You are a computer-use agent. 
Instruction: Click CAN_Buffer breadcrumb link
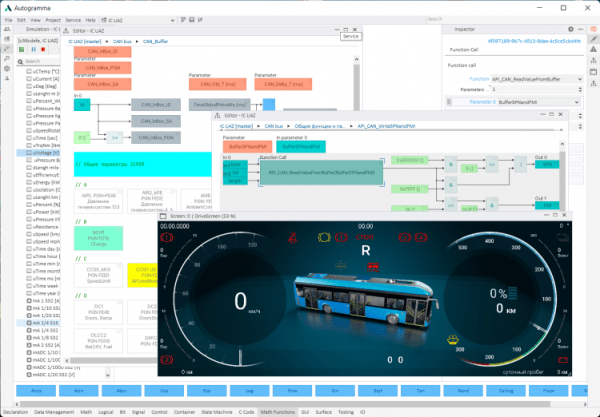(155, 41)
